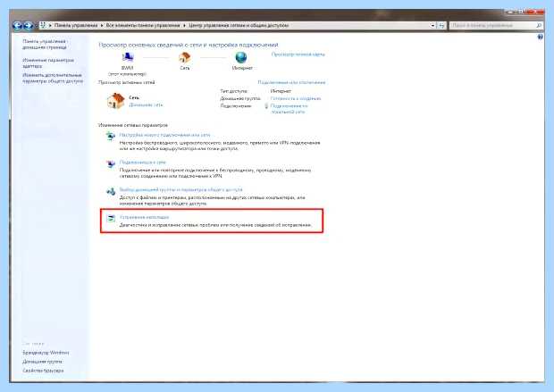Open 'Устранение неполадок' link
The width and height of the screenshot is (554, 392).
144,217
